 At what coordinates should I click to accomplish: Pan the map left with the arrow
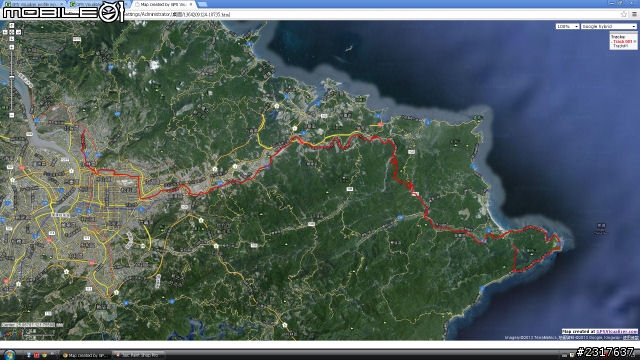click(5, 32)
